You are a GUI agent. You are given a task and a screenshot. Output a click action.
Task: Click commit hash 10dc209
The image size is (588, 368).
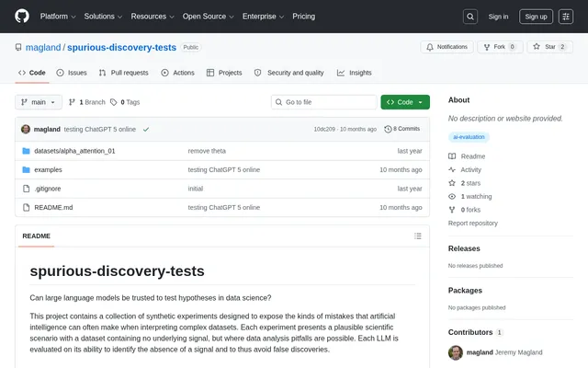324,129
